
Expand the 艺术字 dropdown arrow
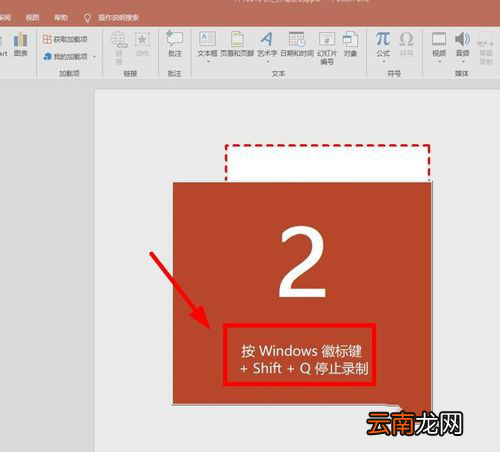pos(268,62)
